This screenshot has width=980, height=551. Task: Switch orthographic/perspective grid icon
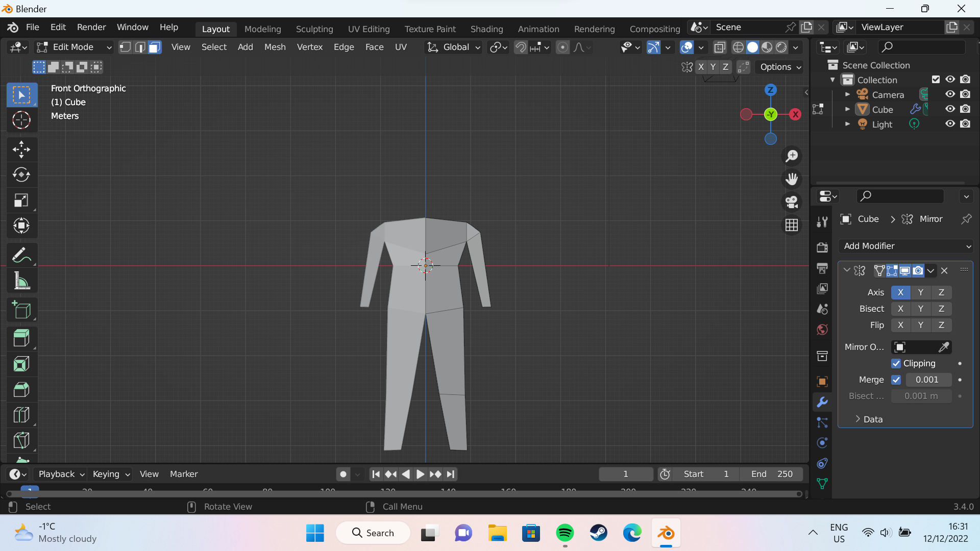[792, 225]
